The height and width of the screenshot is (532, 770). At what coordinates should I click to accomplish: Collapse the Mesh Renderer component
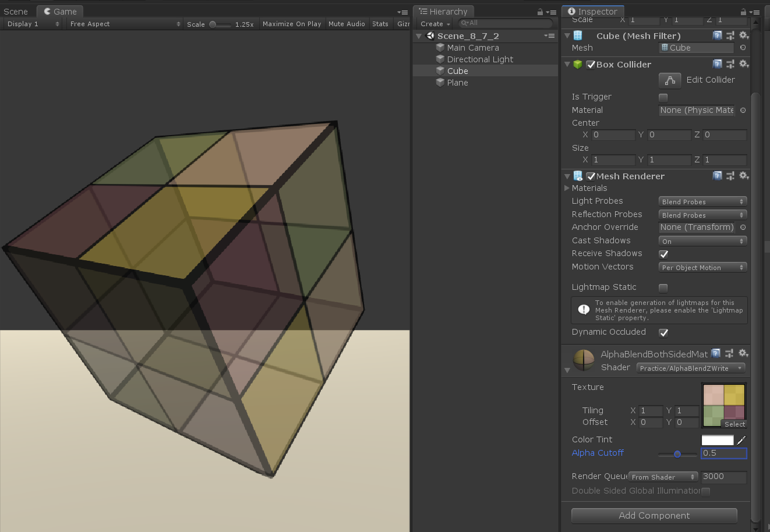[567, 176]
